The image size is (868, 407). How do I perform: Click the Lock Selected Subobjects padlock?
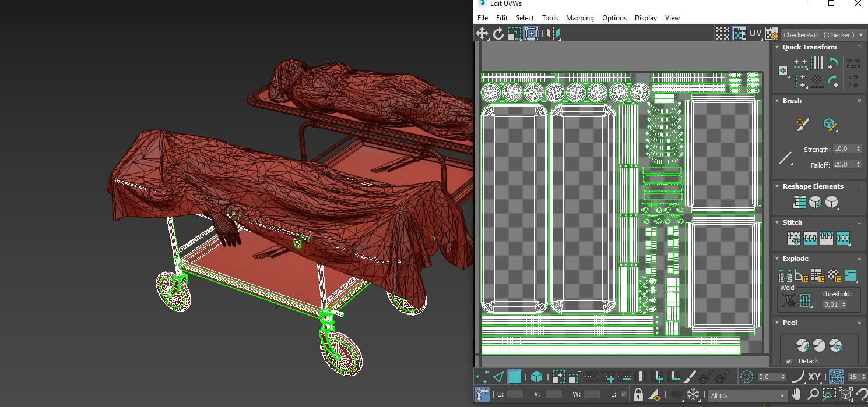click(638, 395)
